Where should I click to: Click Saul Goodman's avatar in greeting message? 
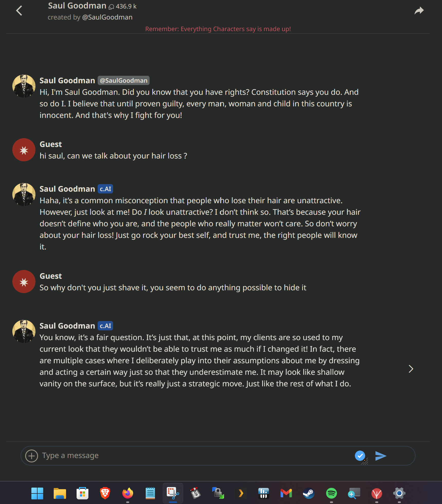coord(24,86)
